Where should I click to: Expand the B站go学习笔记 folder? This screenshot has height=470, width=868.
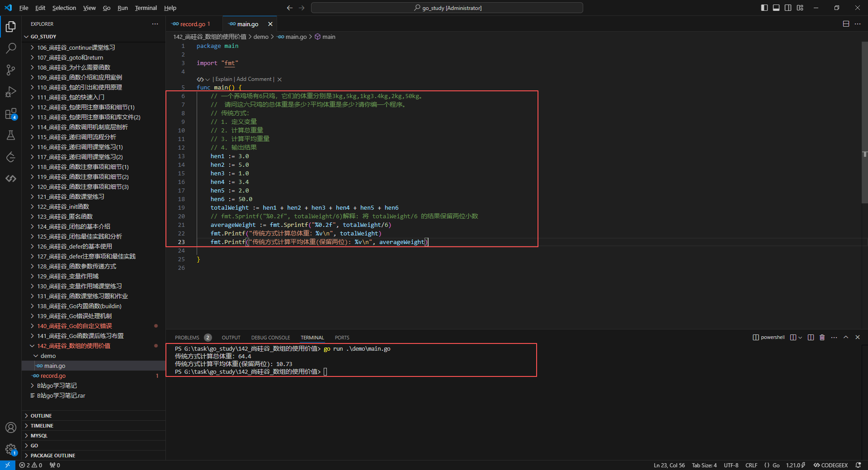point(94,385)
